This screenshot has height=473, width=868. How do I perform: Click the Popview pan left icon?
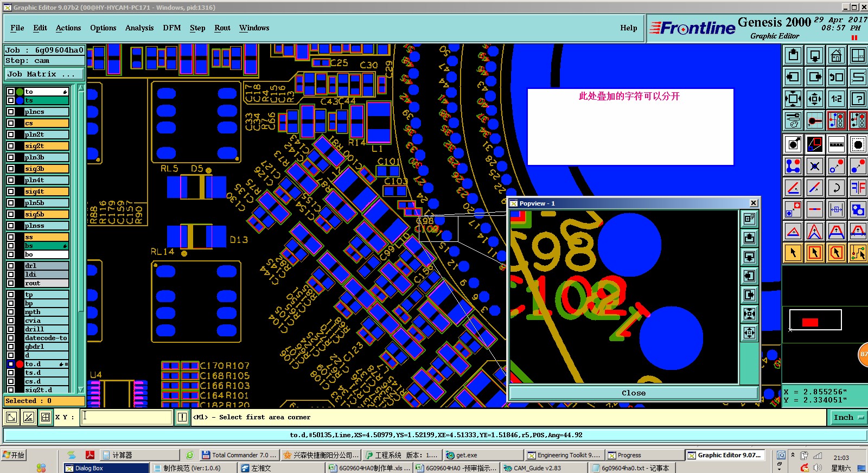749,276
